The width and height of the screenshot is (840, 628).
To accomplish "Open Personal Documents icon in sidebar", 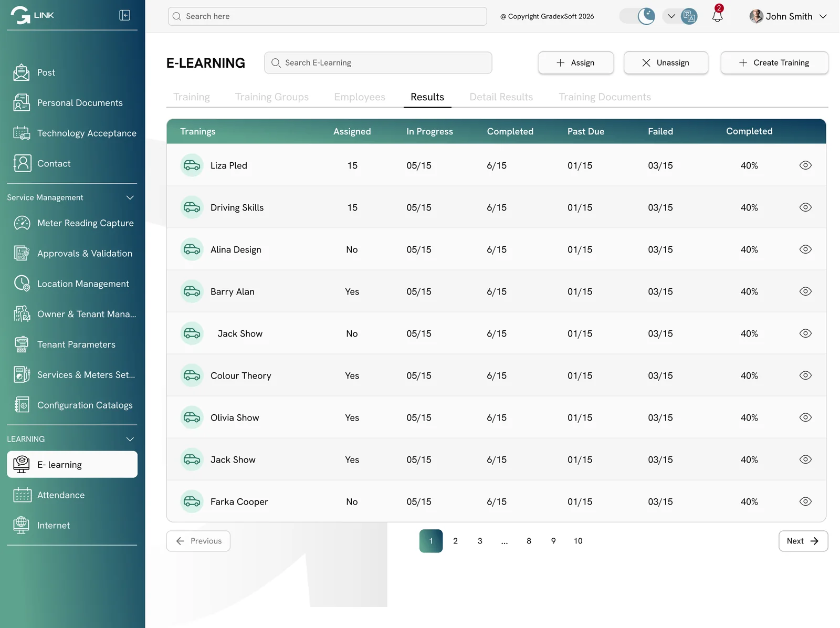I will point(22,103).
